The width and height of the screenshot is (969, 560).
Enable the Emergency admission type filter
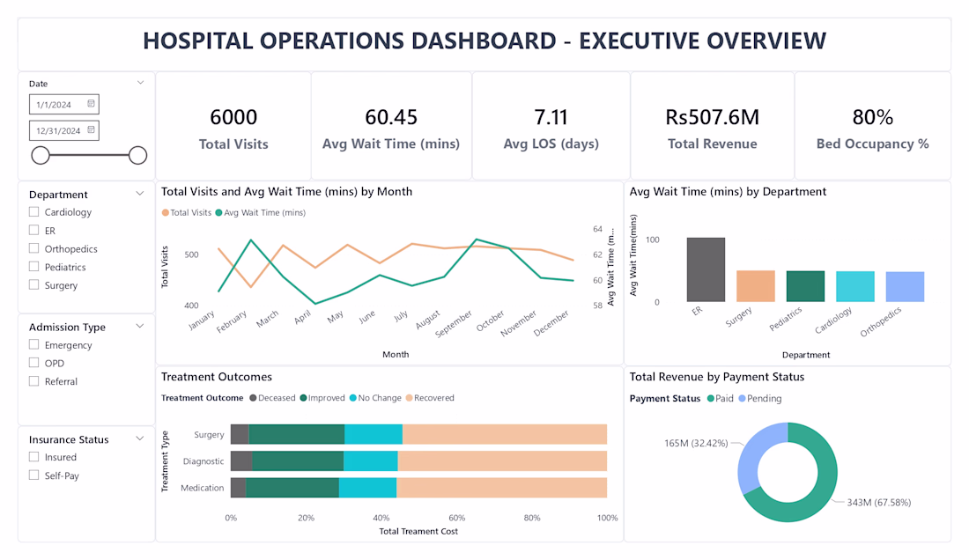[x=34, y=344]
